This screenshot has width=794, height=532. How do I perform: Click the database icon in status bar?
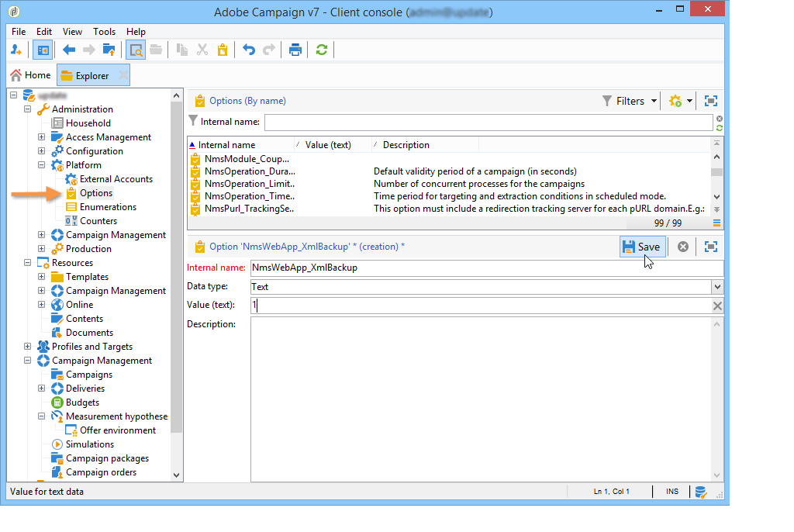701,492
